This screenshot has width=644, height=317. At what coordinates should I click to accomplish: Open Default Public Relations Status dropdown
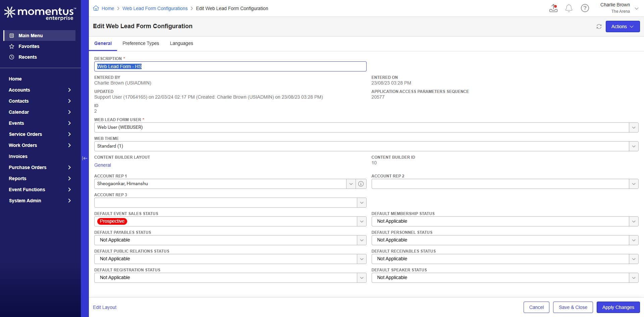(x=362, y=259)
